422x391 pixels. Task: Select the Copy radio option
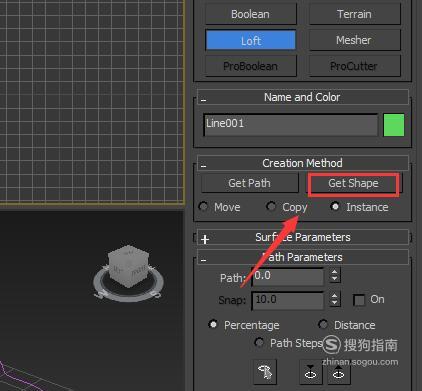(271, 206)
